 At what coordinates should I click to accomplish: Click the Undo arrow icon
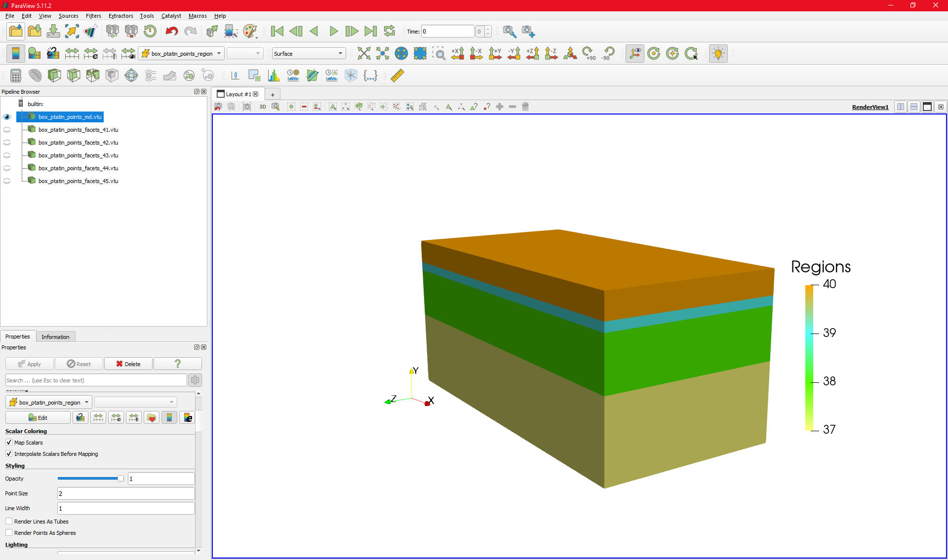click(171, 31)
